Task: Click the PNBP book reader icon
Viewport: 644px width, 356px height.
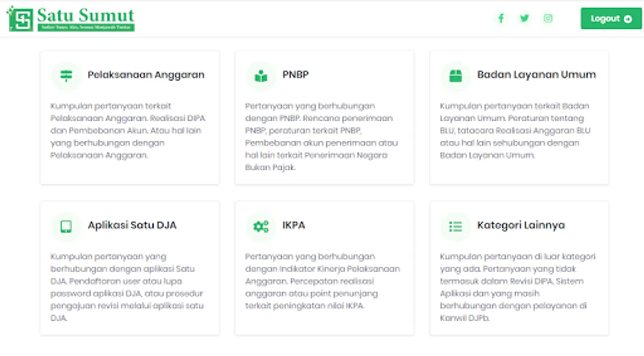Action: tap(261, 76)
